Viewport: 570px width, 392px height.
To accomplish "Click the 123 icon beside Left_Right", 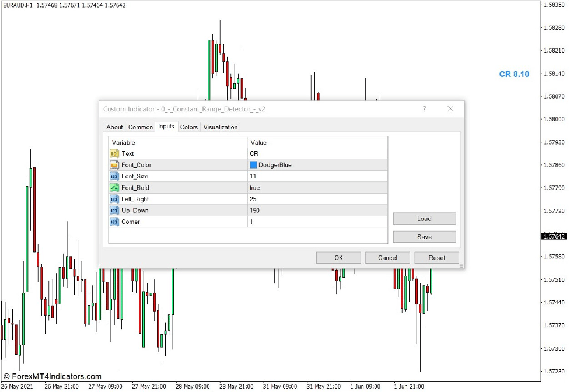I will click(x=115, y=199).
